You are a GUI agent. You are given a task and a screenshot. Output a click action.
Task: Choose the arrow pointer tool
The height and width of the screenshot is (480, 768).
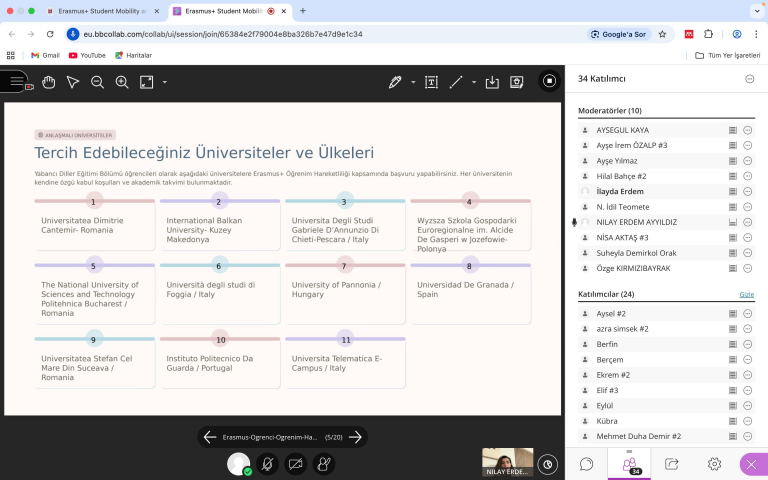point(73,82)
